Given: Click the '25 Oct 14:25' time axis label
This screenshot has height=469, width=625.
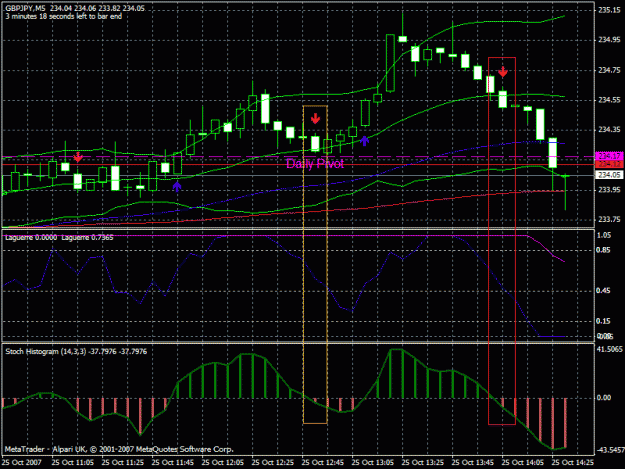Looking at the screenshot, I should point(573,462).
